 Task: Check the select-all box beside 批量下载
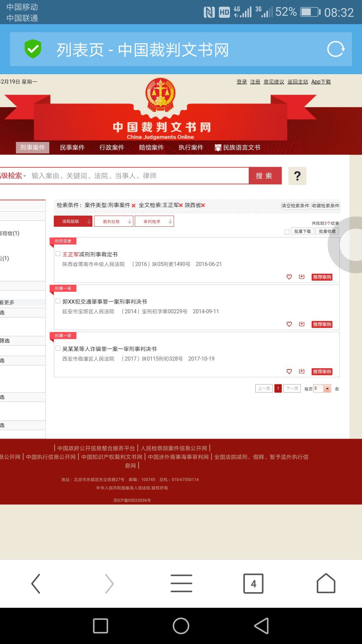(287, 232)
